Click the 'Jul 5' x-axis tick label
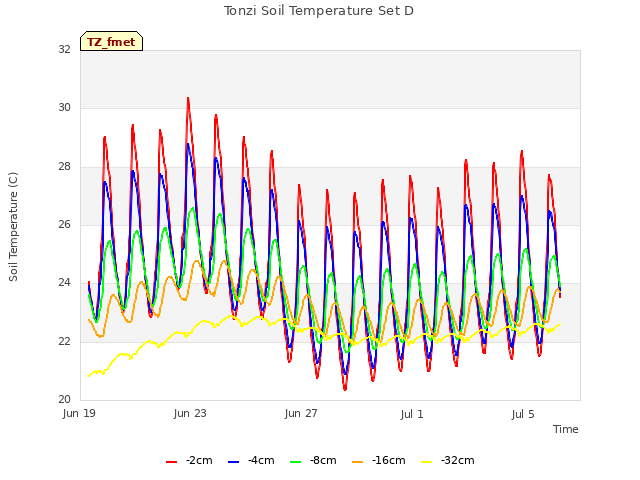 coord(523,414)
